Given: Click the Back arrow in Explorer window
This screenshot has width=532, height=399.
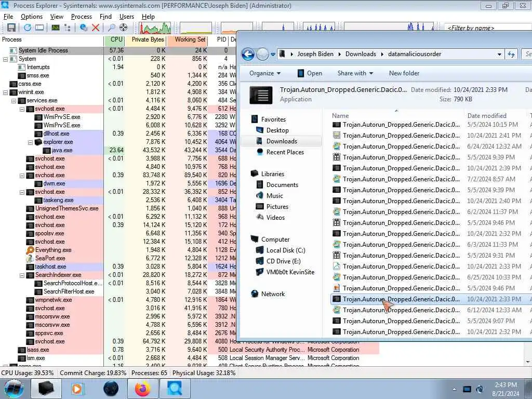Looking at the screenshot, I should (248, 54).
